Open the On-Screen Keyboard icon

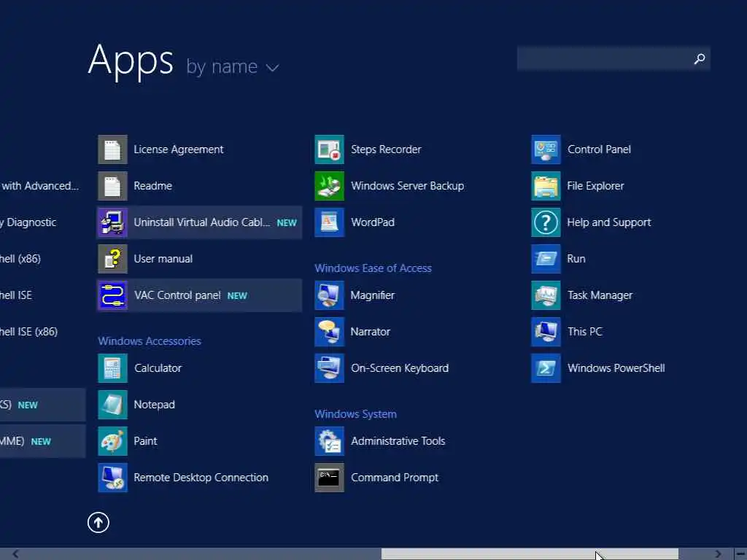(x=329, y=368)
